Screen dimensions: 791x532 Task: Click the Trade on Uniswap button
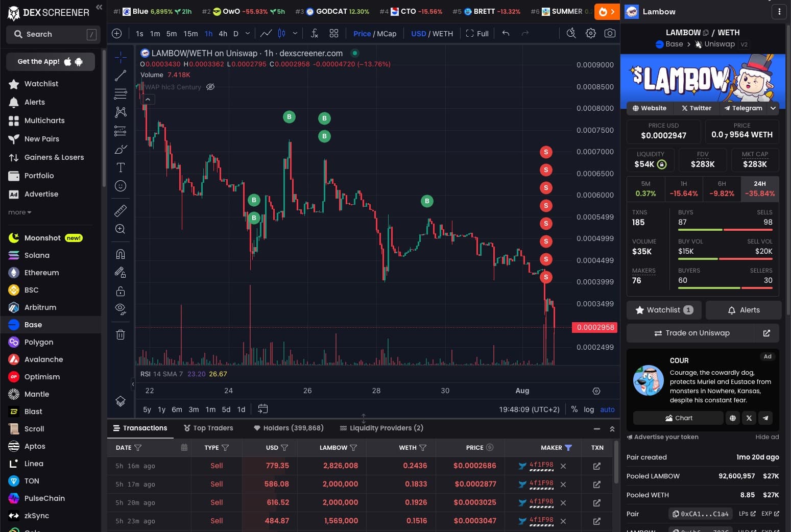[x=691, y=333]
